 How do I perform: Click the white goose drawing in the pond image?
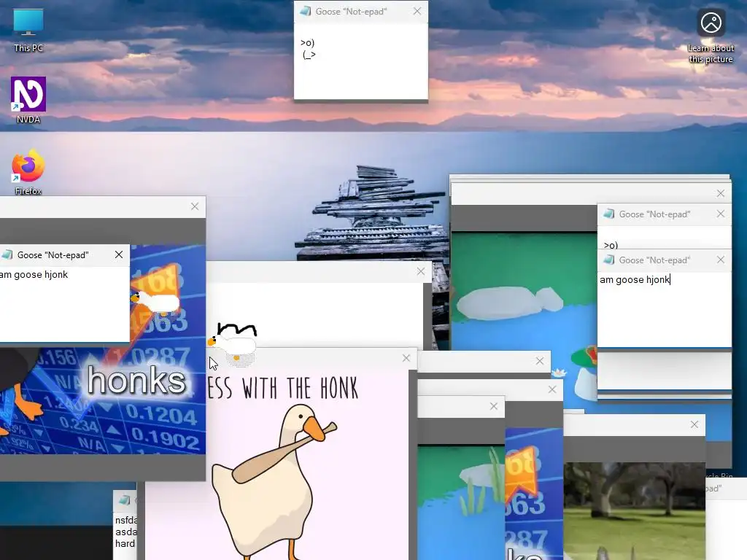tap(510, 303)
